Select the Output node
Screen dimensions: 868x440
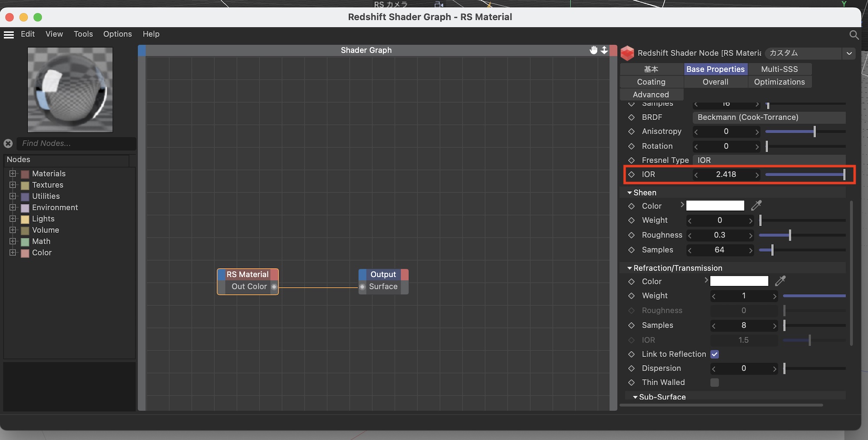coord(383,275)
